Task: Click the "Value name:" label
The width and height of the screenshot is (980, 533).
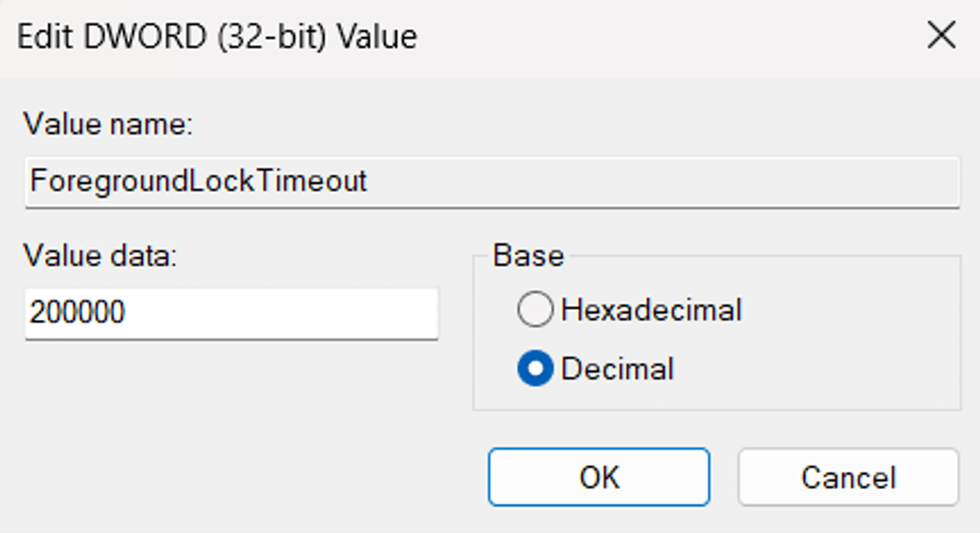Action: point(107,124)
